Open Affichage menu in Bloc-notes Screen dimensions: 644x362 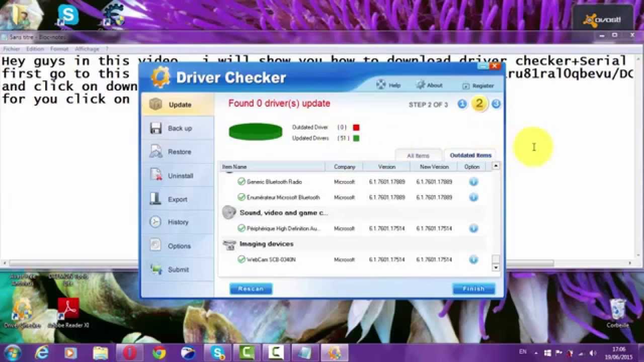87,49
